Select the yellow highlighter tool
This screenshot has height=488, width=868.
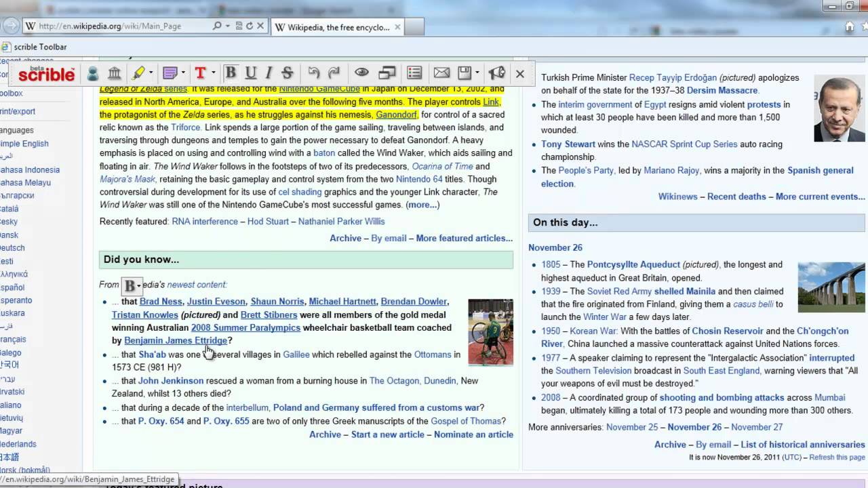point(138,73)
